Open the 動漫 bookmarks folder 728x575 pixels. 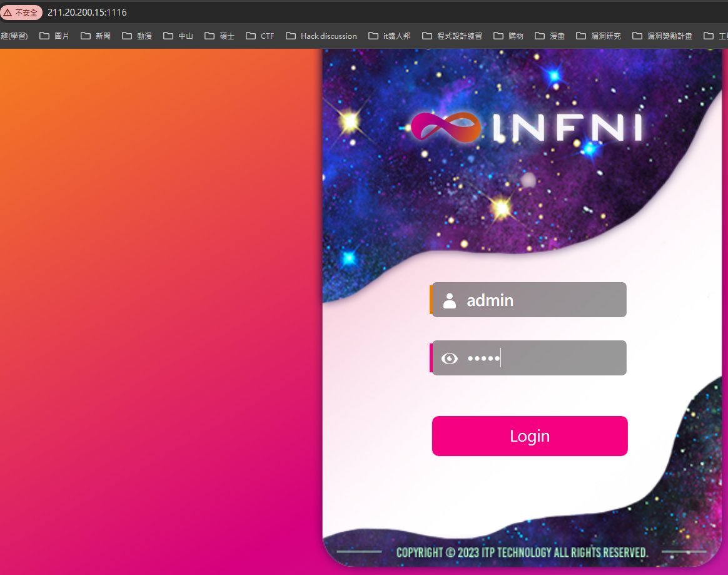tap(137, 36)
